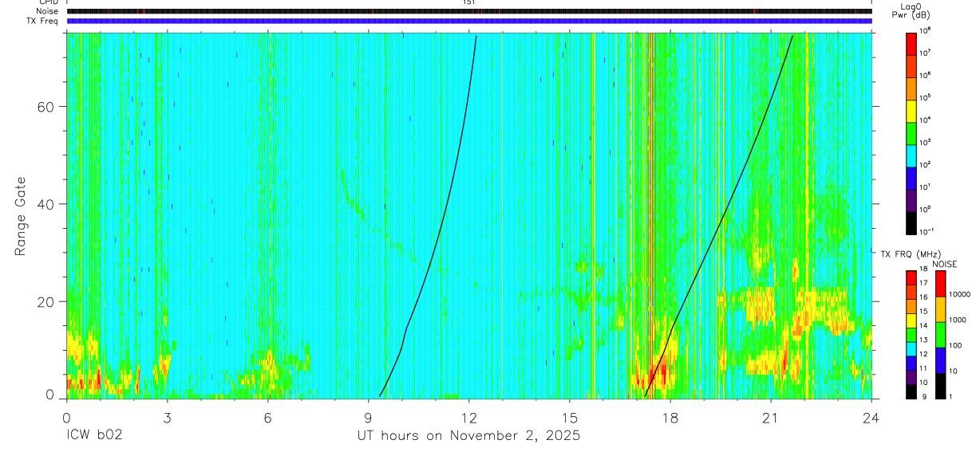Click the black bottom segment of Lag0 power colorbar
The width and height of the screenshot is (980, 452).
tap(911, 222)
